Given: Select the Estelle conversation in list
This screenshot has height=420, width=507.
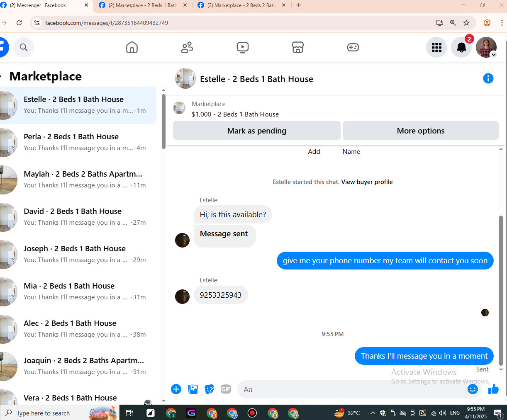Looking at the screenshot, I should click(x=78, y=105).
